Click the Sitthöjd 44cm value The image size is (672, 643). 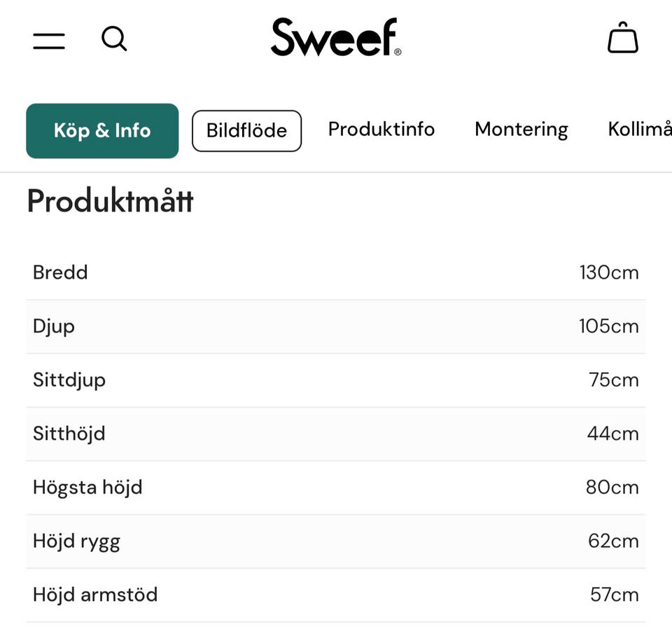point(612,434)
